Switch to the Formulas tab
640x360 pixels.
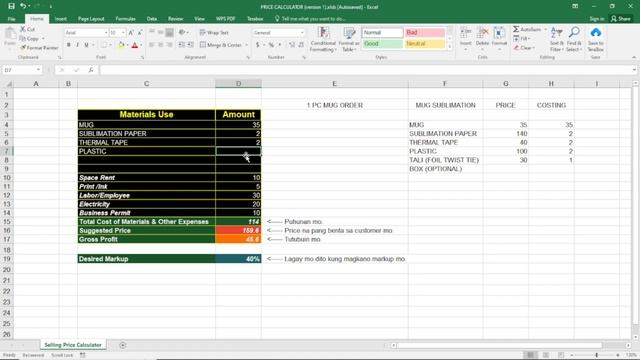[x=125, y=19]
